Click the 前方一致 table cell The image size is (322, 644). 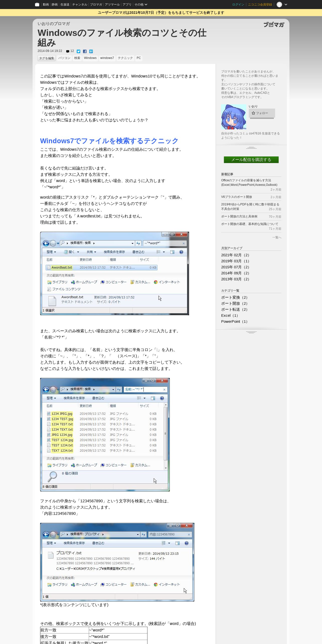[x=64, y=630]
